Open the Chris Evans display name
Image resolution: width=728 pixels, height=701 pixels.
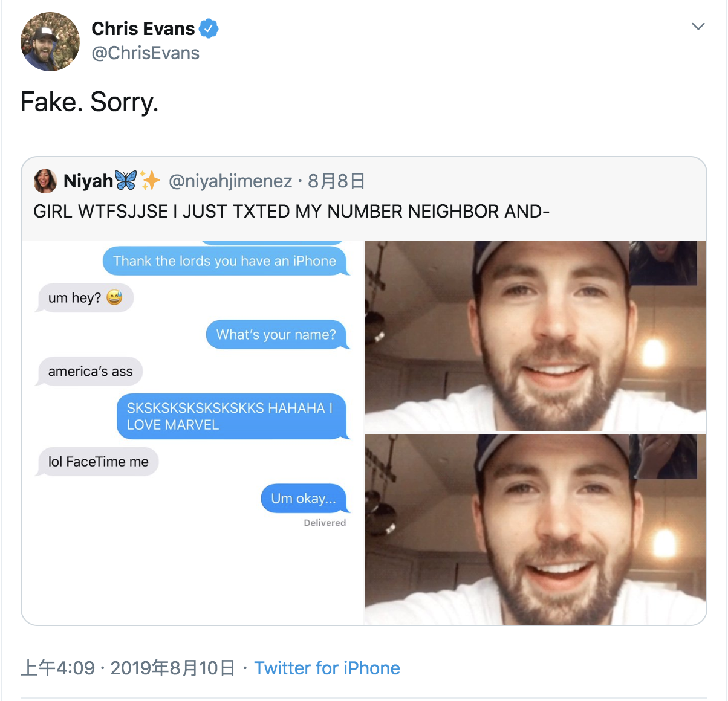click(143, 28)
